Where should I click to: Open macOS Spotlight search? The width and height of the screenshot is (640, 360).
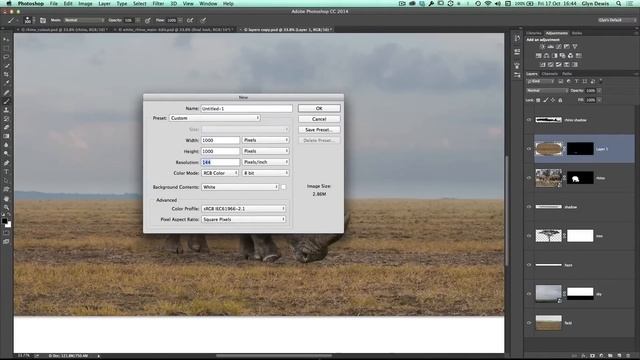(x=619, y=3)
